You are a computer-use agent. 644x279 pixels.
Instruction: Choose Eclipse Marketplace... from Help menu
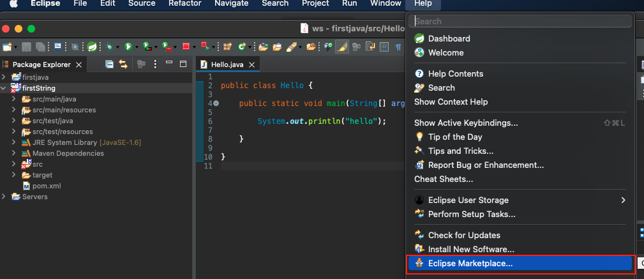520,264
